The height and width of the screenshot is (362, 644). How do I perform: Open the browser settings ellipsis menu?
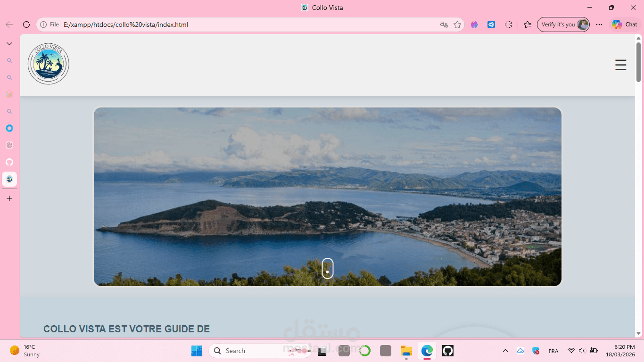coord(599,24)
